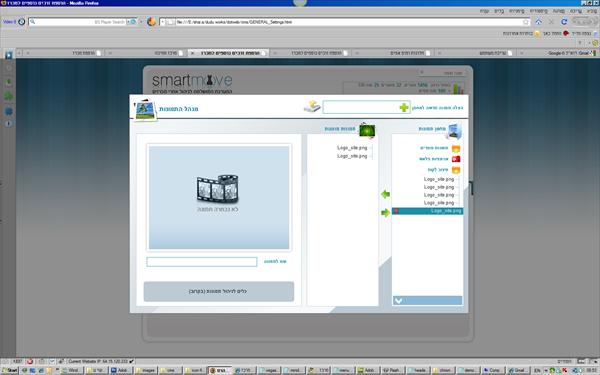
Task: Click the Current Website IP status bar text
Action: coord(99,361)
